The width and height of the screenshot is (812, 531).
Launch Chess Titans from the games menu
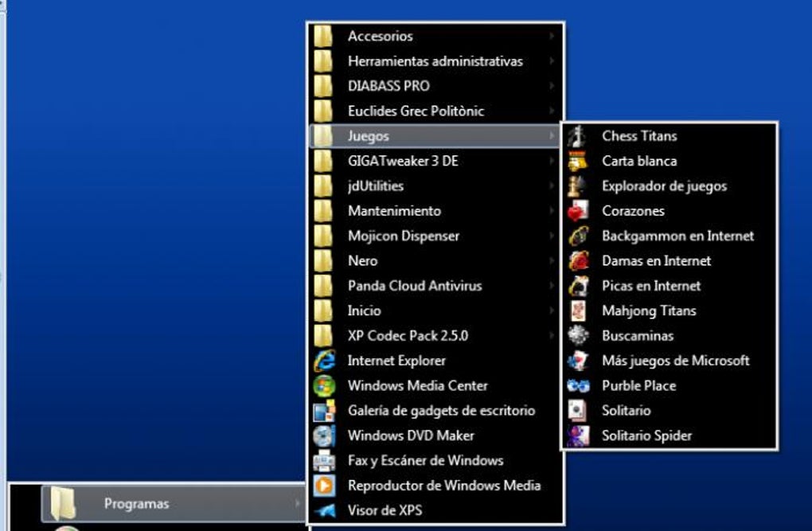tap(639, 135)
